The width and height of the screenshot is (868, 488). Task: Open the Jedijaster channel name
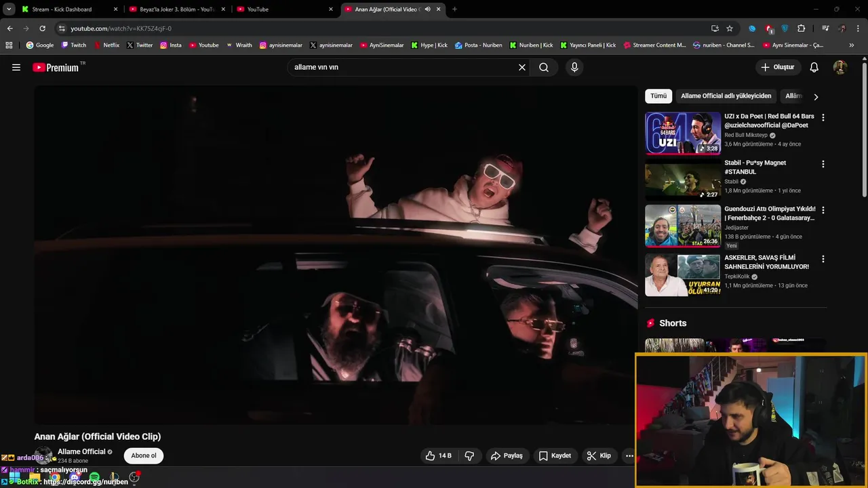tap(736, 228)
